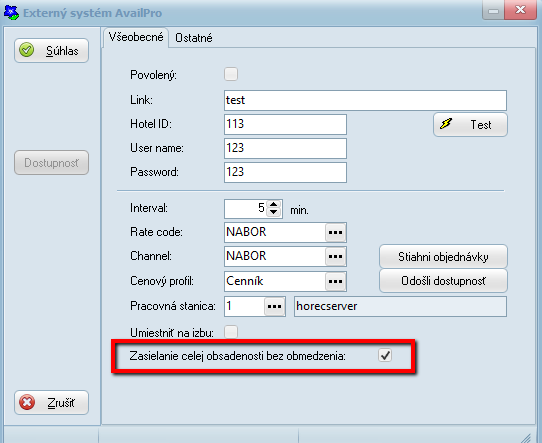Confirm with the Súhlas button

(x=52, y=50)
